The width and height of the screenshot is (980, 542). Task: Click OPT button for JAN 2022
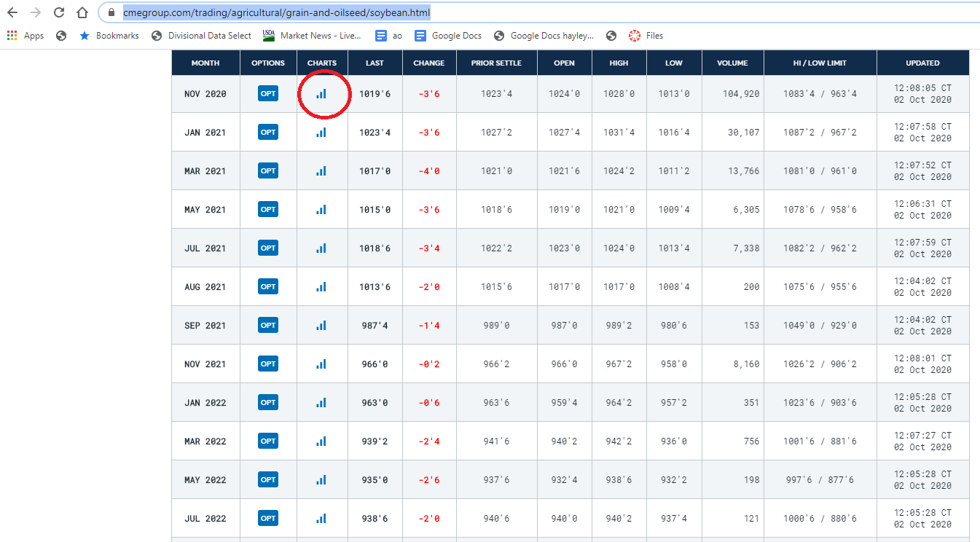point(268,402)
